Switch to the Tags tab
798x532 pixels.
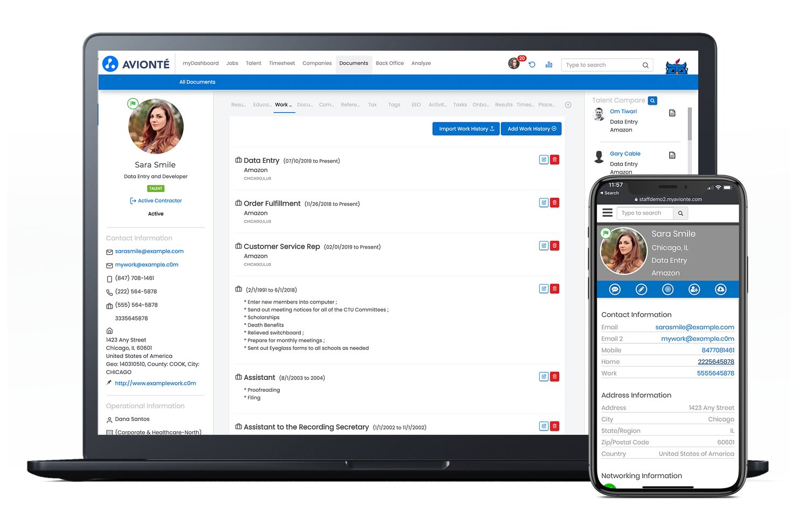click(x=394, y=105)
